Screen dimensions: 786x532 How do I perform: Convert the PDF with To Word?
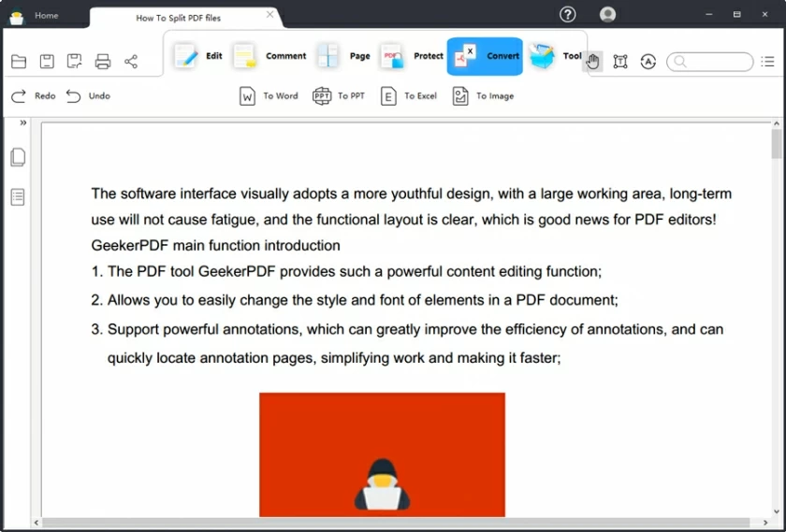(269, 95)
